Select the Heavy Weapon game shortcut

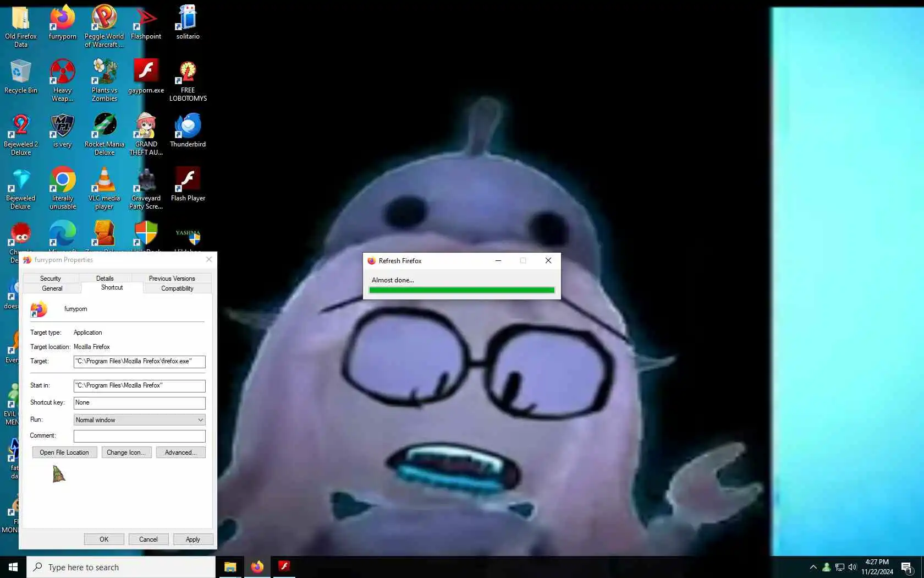(63, 72)
